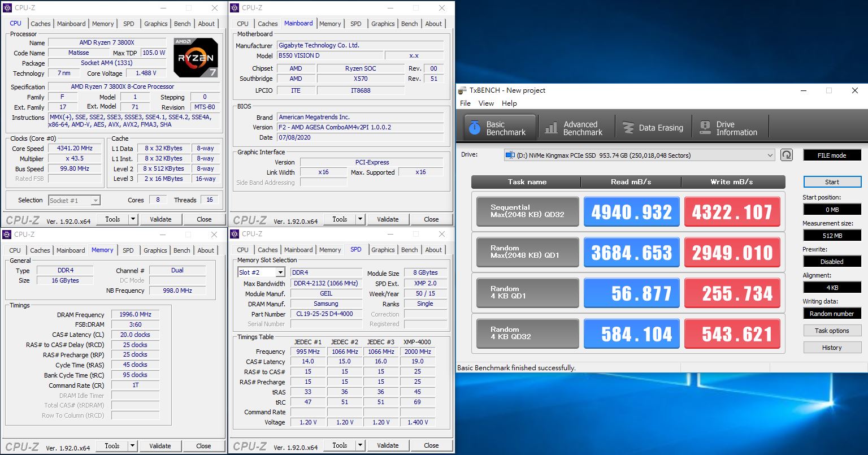This screenshot has width=868, height=455.
Task: Open the History button in TxBENCH
Action: 832,348
